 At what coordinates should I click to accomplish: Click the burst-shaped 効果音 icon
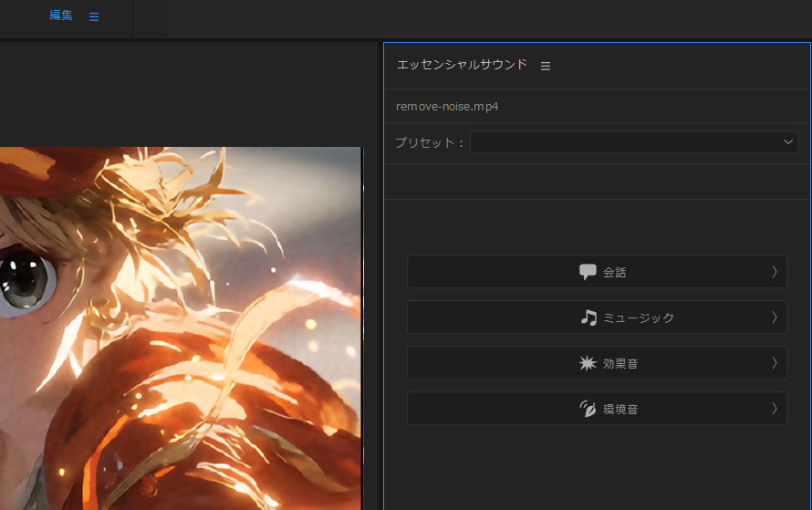pos(588,363)
